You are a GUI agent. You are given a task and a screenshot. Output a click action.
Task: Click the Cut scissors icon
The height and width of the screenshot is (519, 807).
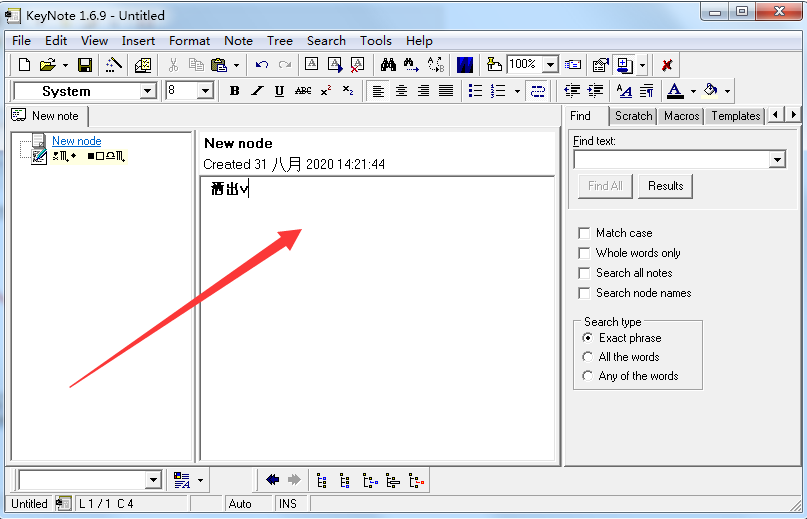[173, 65]
